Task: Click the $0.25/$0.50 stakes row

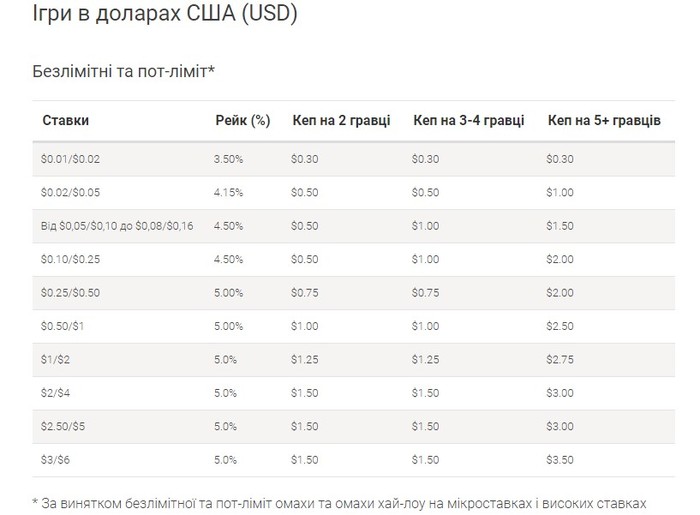Action: [354, 293]
